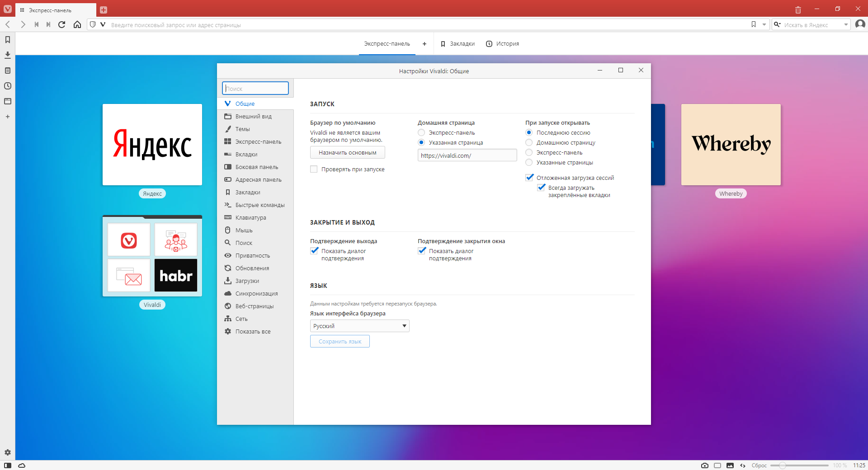Enable 'Проверять при запуске' checkbox
Image resolution: width=868 pixels, height=470 pixels.
[x=314, y=169]
